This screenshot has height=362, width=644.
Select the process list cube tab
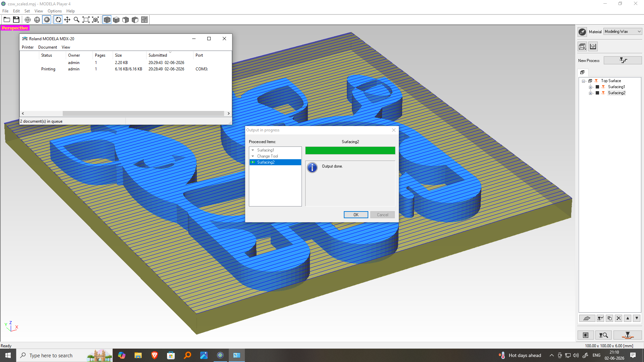(583, 72)
